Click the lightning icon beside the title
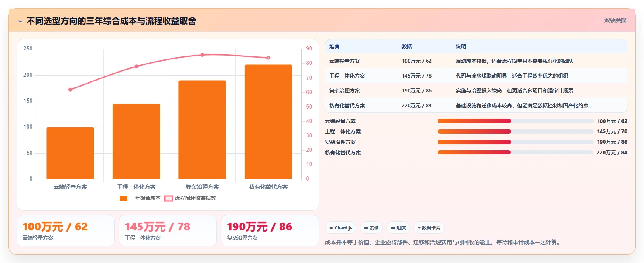The image size is (644, 263). click(x=20, y=21)
